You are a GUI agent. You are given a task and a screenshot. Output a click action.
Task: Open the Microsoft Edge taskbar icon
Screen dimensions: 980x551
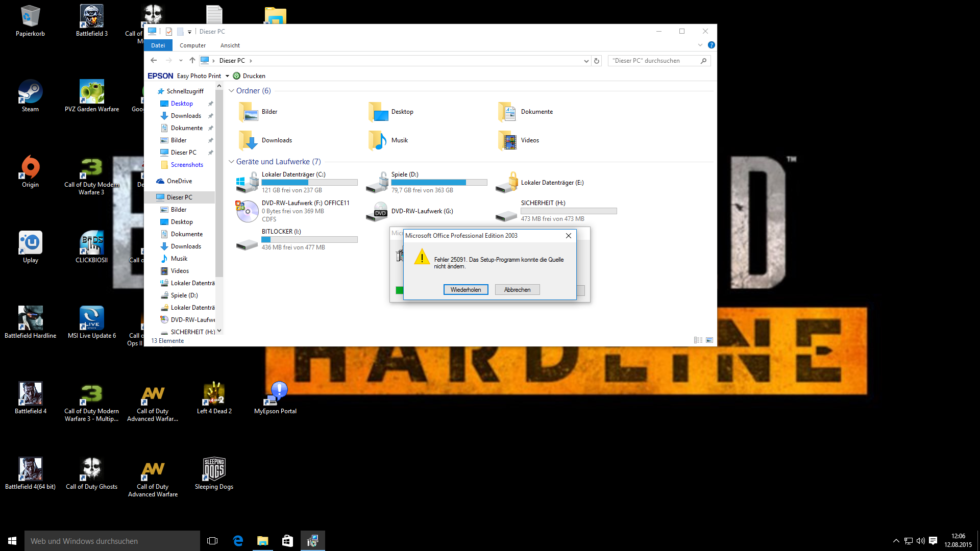[238, 541]
